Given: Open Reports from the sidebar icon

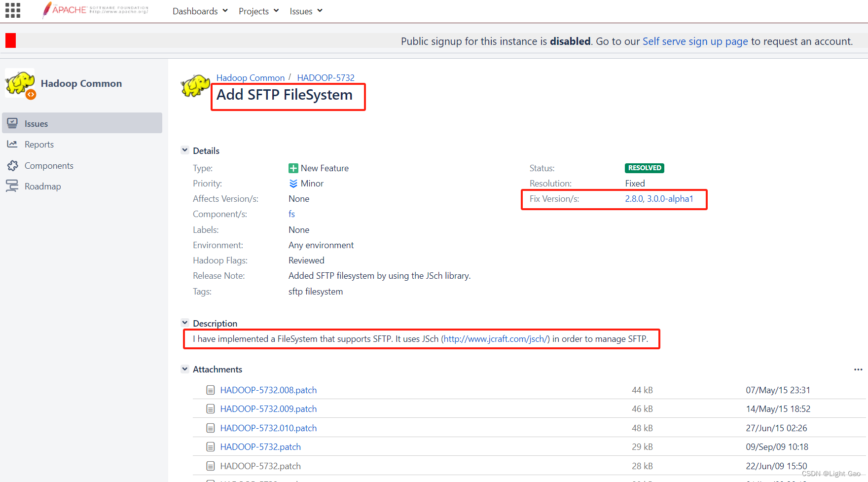Looking at the screenshot, I should click(x=12, y=144).
